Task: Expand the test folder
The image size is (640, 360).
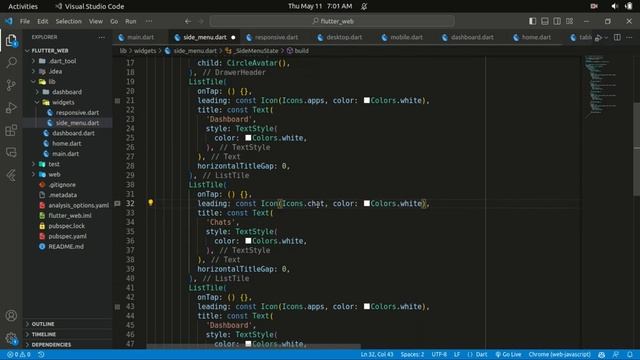Action: point(33,164)
